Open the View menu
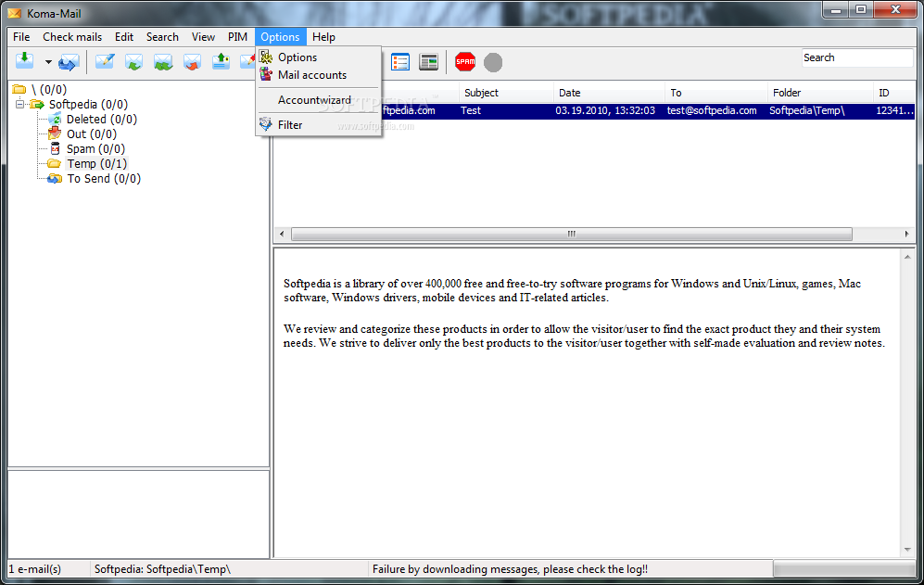 click(203, 36)
